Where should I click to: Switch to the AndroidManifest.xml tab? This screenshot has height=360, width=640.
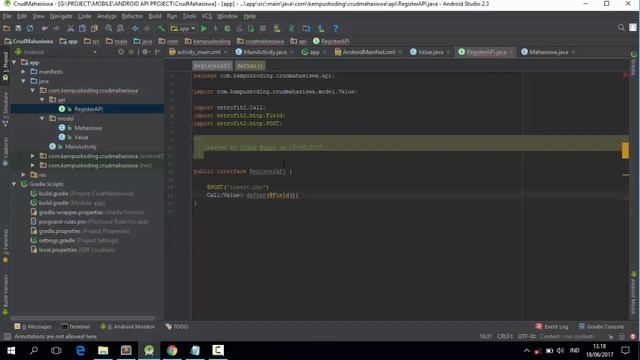pyautogui.click(x=369, y=52)
